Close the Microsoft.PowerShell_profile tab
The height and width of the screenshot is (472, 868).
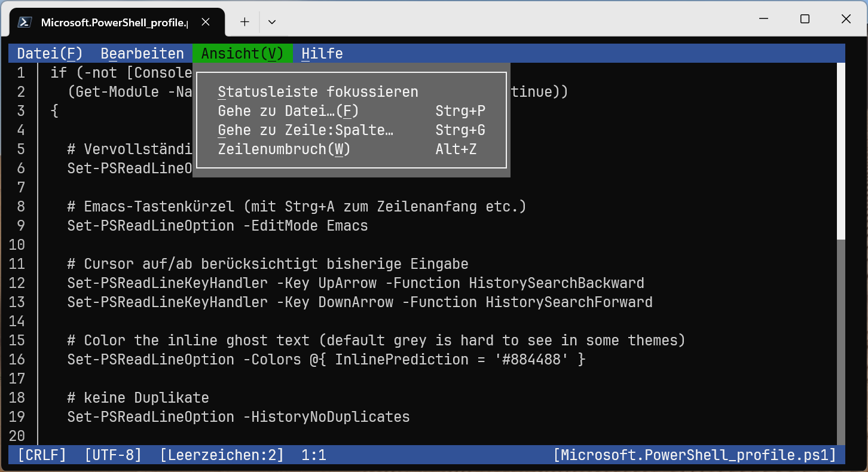tap(206, 22)
